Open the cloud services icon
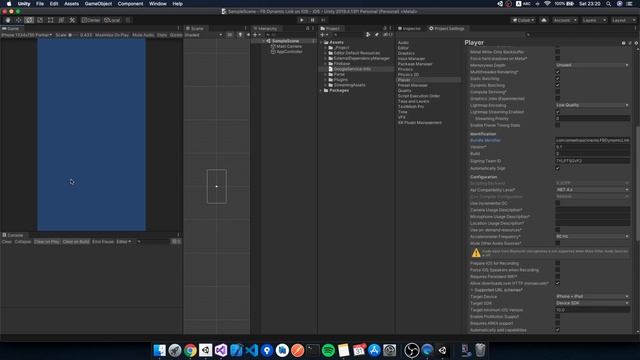Screen dimensions: 640x360 point(544,20)
